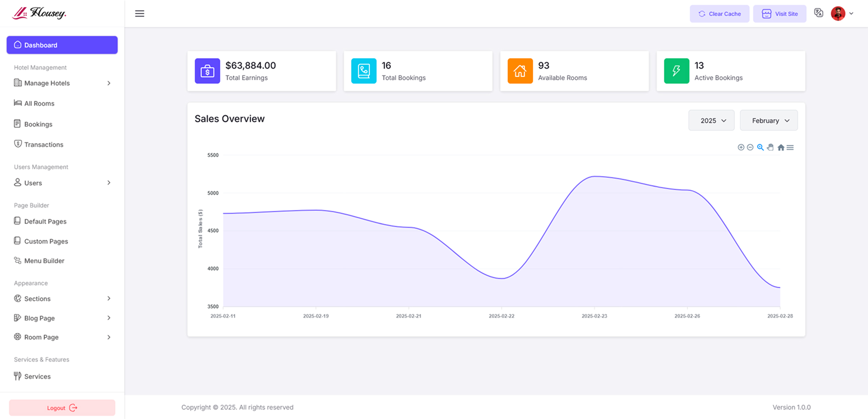
Task: Click the Visit Site button
Action: click(780, 14)
